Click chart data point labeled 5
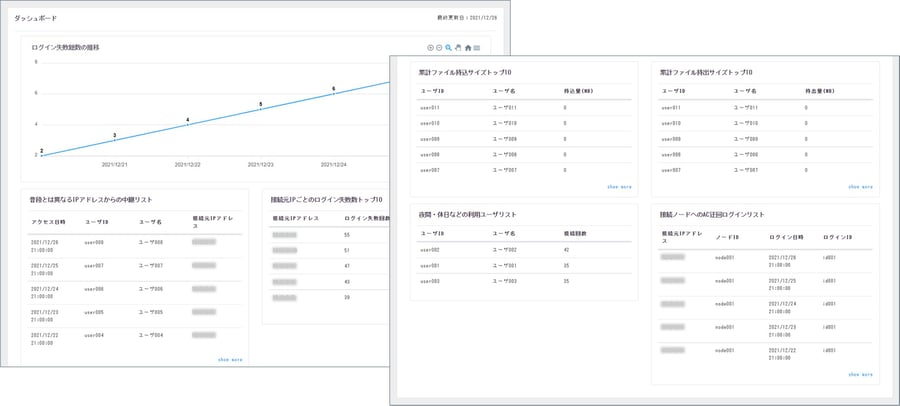This screenshot has height=406, width=900. point(261,109)
